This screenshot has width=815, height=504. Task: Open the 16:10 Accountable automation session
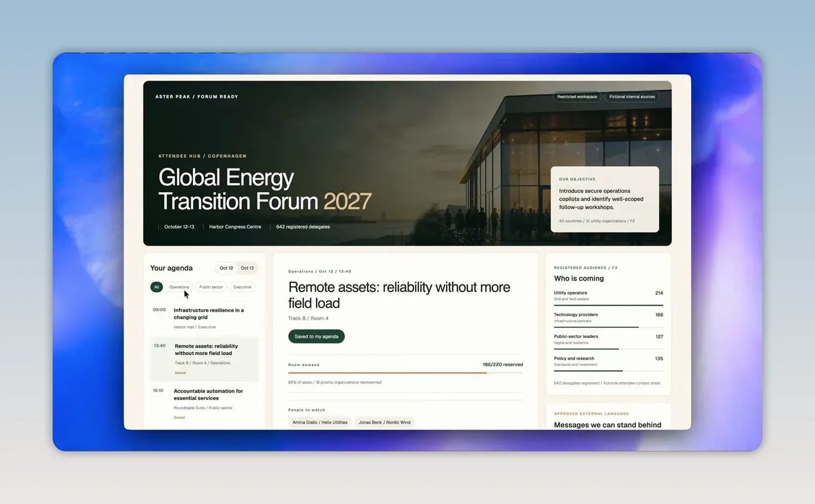(204, 403)
